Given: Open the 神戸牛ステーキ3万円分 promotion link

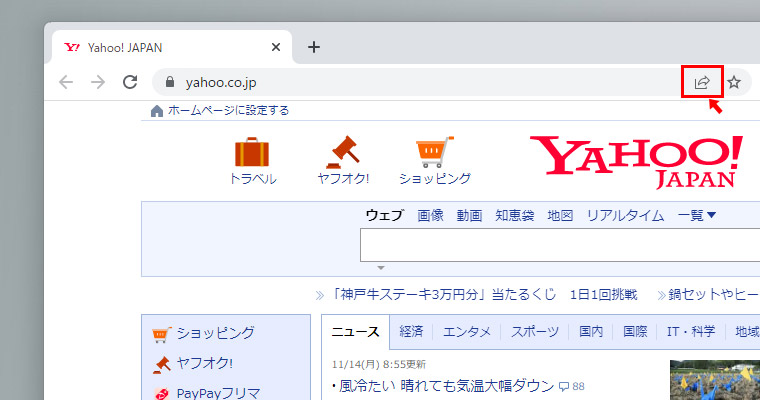Looking at the screenshot, I should (x=483, y=294).
